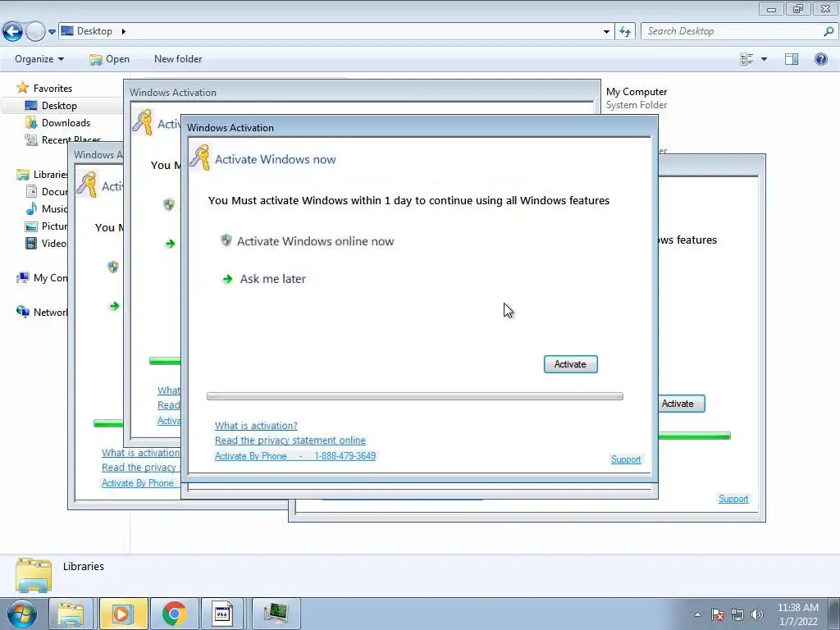Click the Documents library icon in sidebar
Viewport: 840px width, 630px height.
tap(32, 192)
